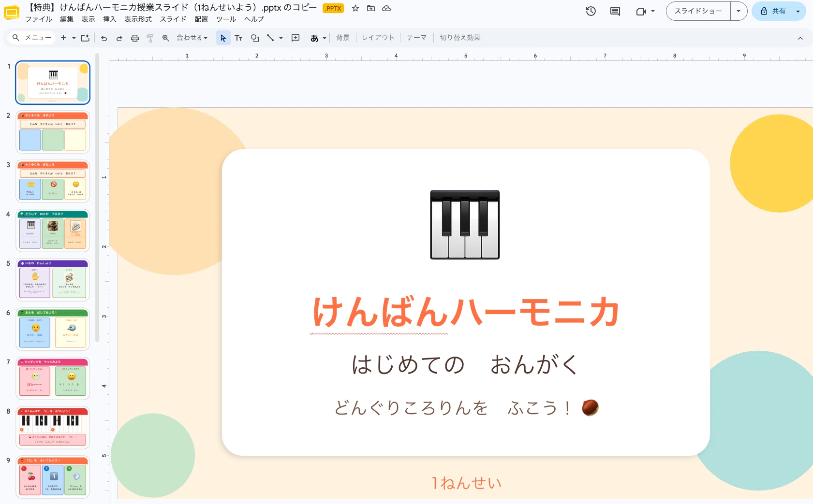Click the piano keyboard image on slide

465,225
